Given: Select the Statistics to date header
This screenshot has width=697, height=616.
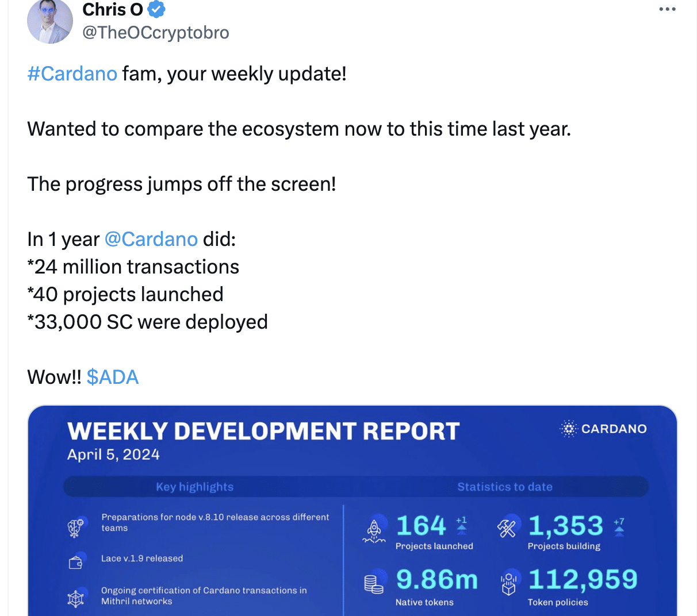Looking at the screenshot, I should 505,487.
